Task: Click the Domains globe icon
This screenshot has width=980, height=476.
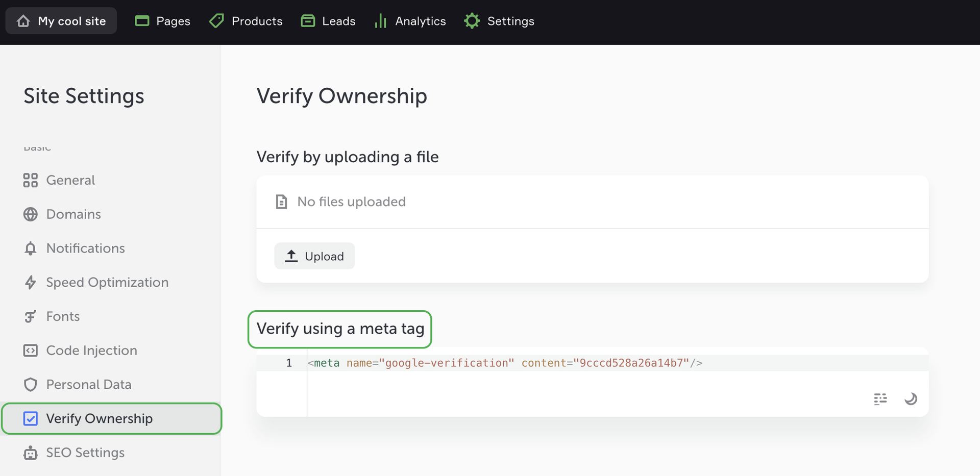Action: 31,214
